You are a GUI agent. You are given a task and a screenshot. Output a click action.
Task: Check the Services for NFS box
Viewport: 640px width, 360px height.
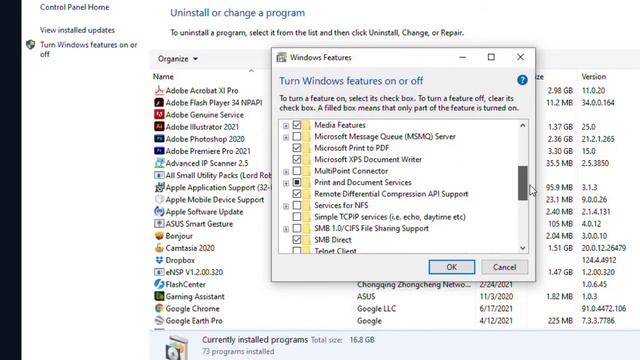coord(297,205)
